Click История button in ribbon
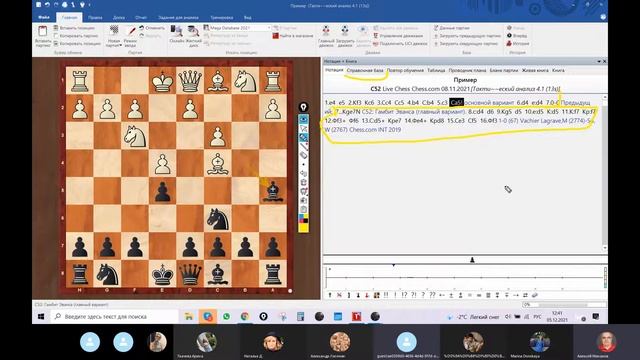Viewport: 640px width, 360px height. [x=518, y=43]
